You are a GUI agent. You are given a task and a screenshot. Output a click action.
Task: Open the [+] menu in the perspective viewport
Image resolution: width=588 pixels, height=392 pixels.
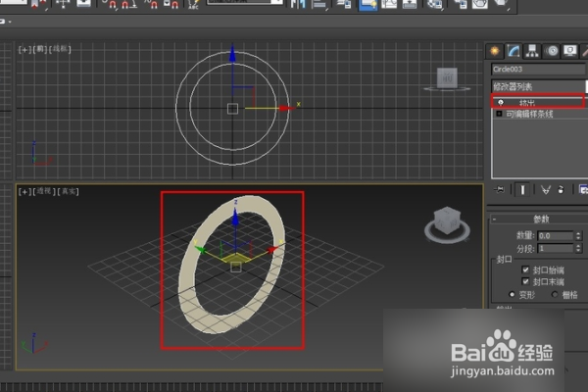[x=24, y=191]
